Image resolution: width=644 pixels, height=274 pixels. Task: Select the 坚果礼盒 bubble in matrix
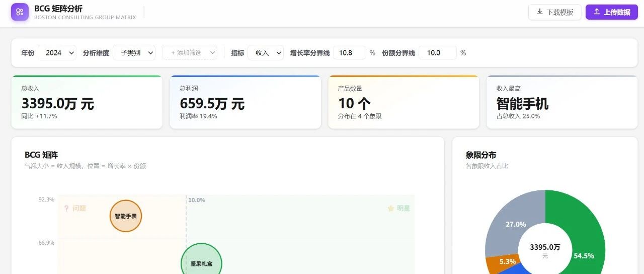coord(201,259)
